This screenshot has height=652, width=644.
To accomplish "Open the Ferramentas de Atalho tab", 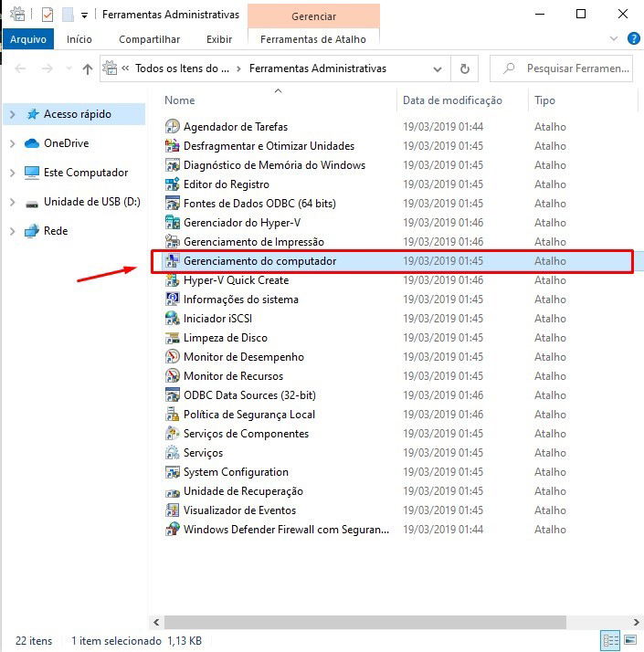I will (313, 39).
